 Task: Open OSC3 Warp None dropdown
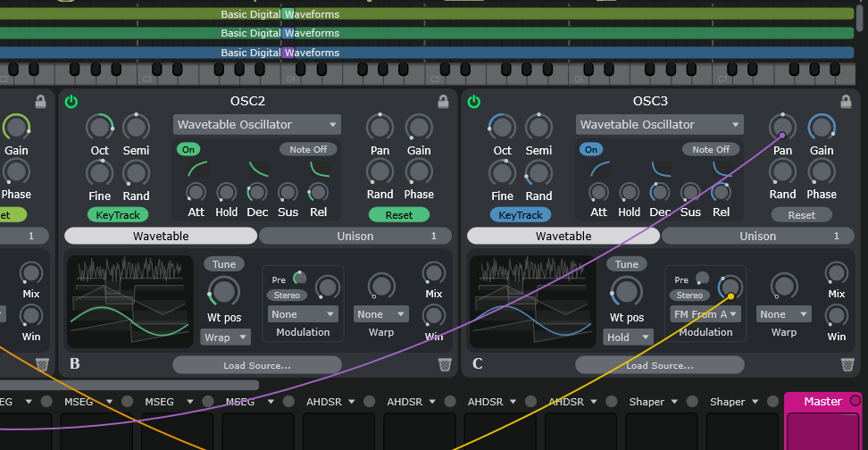784,313
